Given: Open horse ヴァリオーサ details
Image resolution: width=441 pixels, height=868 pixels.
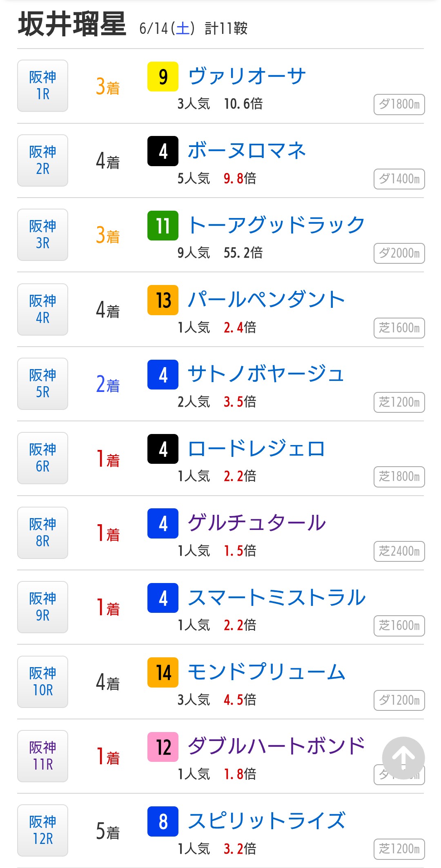Looking at the screenshot, I should [247, 76].
